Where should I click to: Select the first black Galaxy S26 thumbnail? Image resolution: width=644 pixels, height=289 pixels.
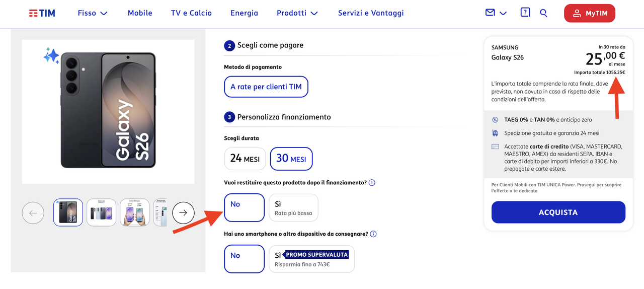68,212
